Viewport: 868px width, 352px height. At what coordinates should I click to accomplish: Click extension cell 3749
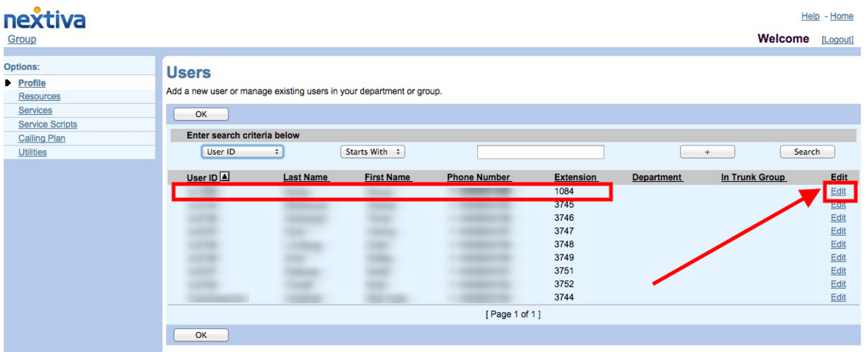pos(564,257)
